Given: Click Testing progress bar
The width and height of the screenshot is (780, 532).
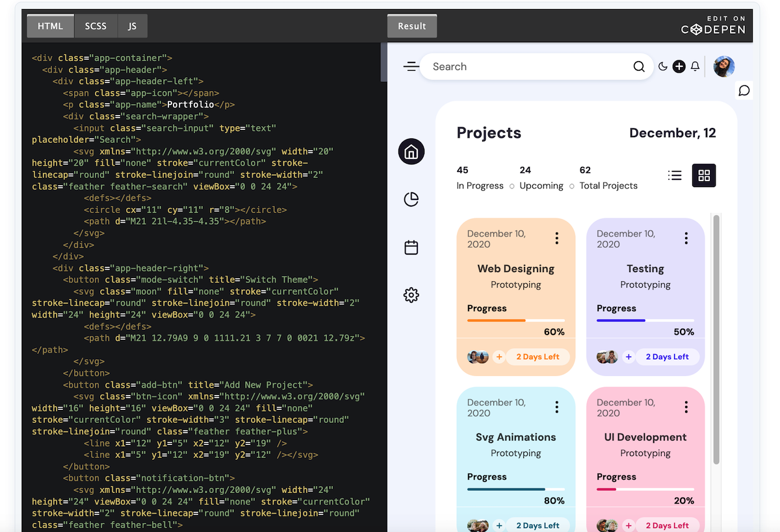Looking at the screenshot, I should [x=645, y=320].
